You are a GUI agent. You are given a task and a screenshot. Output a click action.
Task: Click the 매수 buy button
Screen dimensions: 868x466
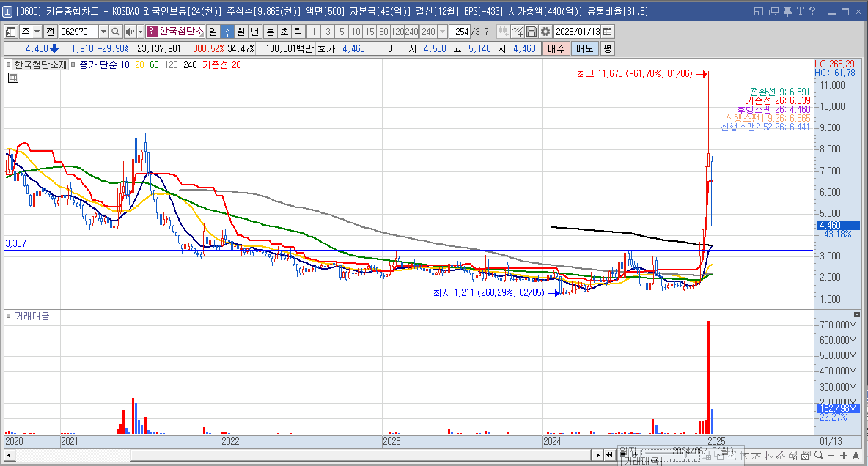556,48
